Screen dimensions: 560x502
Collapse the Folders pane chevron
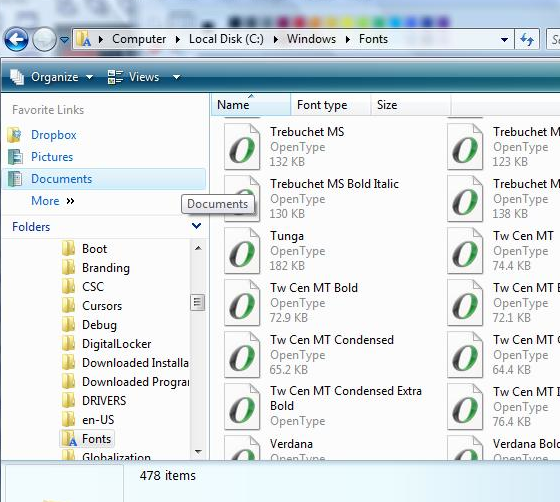coord(196,226)
